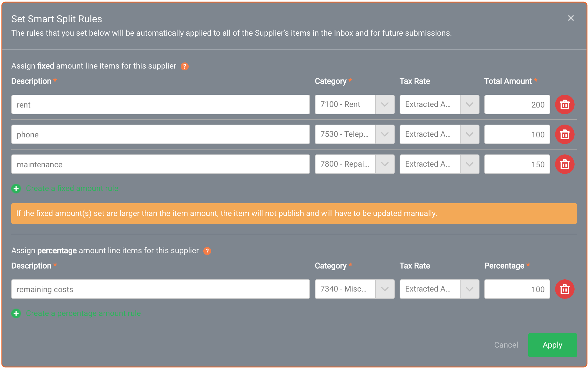Click the Cancel button

[x=506, y=345]
